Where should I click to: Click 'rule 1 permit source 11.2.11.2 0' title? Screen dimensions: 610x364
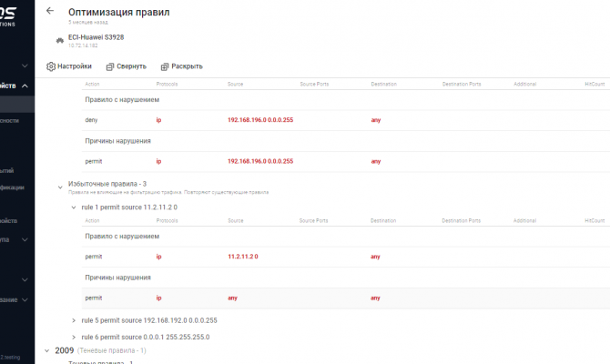point(129,207)
